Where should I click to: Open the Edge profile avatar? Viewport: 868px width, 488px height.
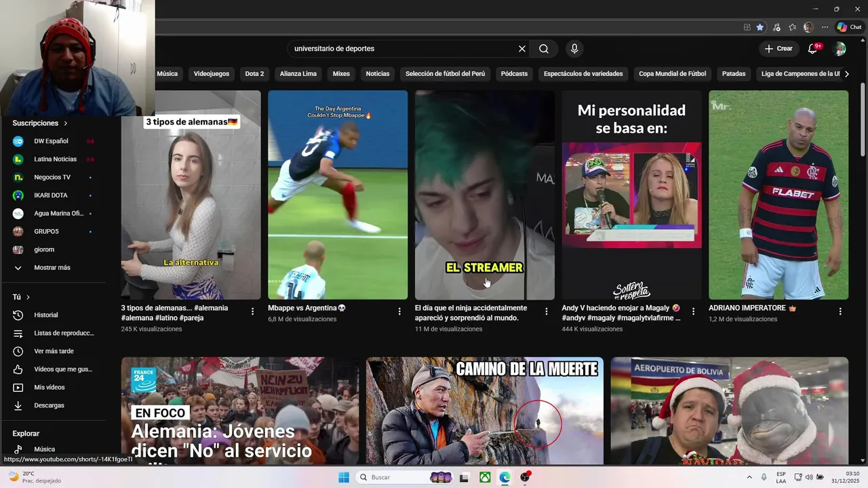click(x=808, y=27)
